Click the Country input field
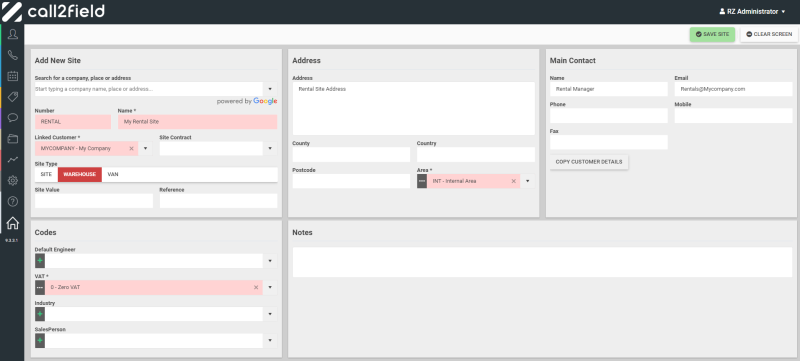The width and height of the screenshot is (800, 361). 476,154
